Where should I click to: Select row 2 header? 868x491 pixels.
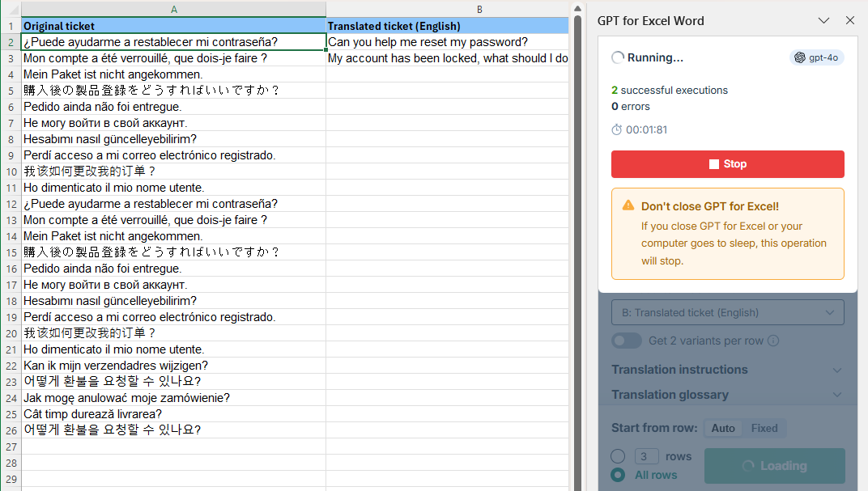point(11,42)
